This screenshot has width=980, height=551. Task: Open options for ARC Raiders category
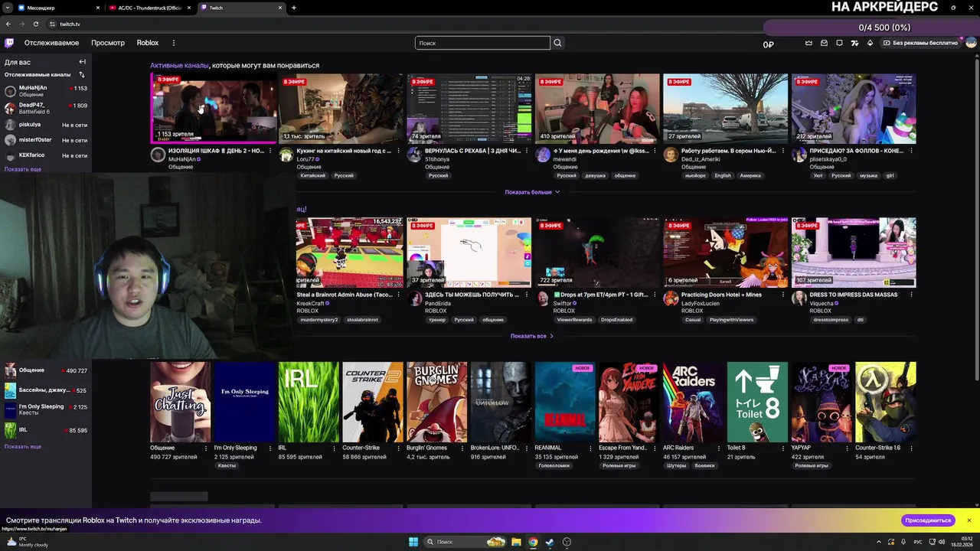point(719,448)
